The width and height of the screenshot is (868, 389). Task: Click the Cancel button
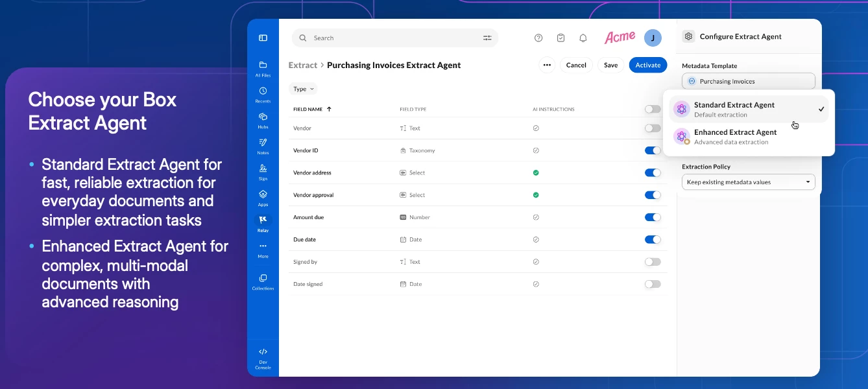pos(576,65)
